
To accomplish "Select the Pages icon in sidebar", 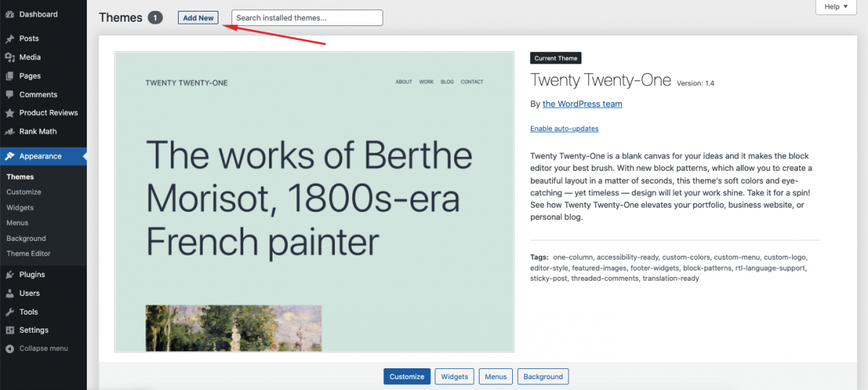I will tap(9, 76).
